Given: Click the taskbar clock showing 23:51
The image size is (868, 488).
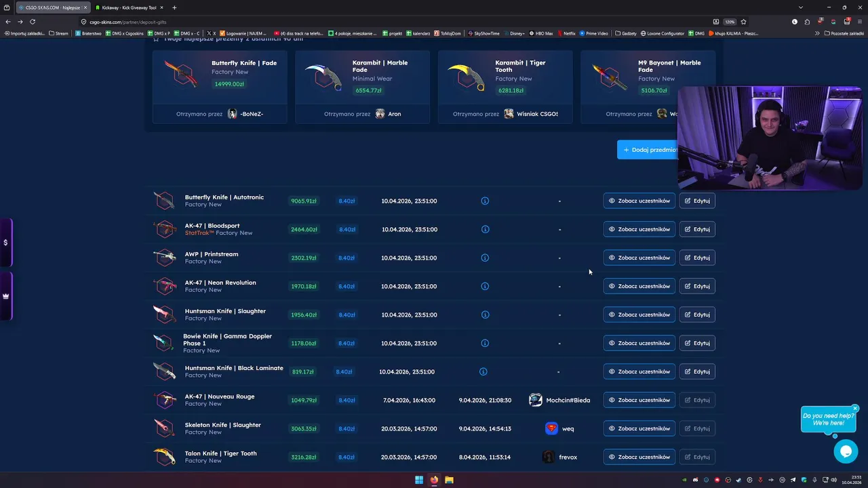Looking at the screenshot, I should coord(856,477).
